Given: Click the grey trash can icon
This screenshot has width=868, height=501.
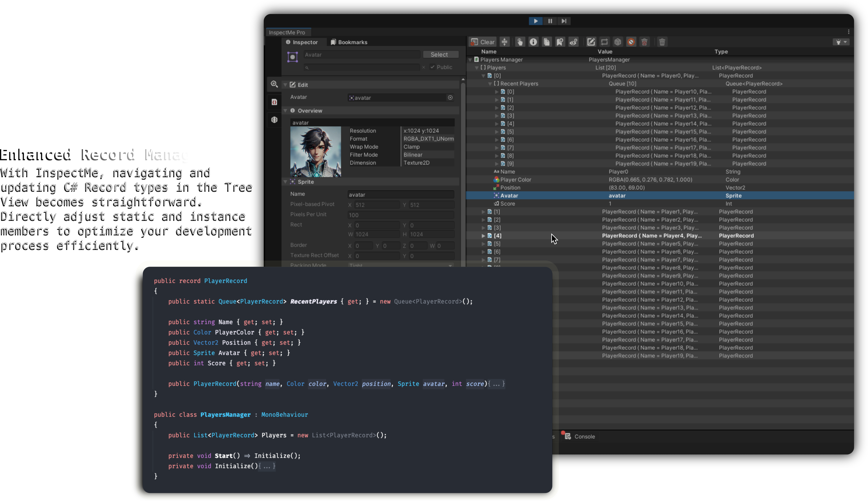Looking at the screenshot, I should coord(662,42).
